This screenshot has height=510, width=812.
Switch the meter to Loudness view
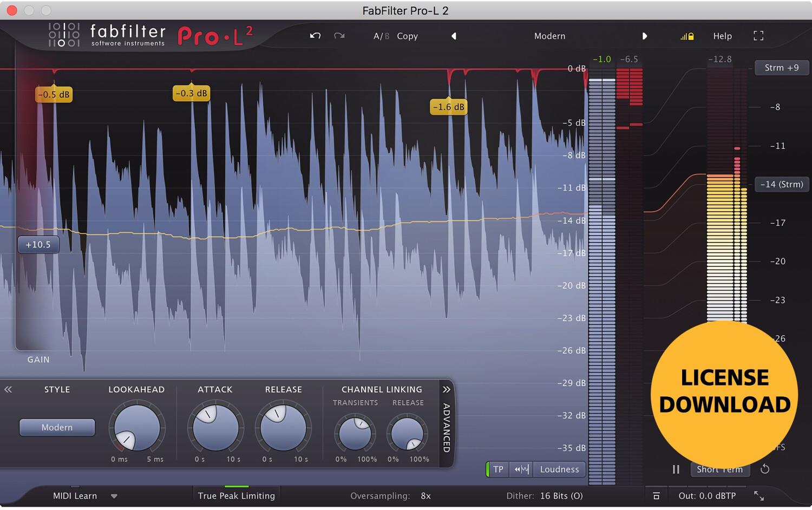tap(559, 469)
